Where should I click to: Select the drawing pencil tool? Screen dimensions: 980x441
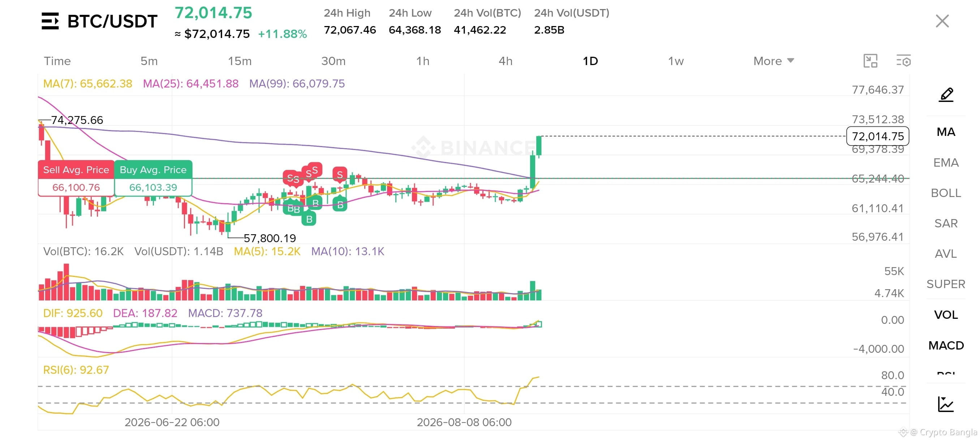point(946,95)
